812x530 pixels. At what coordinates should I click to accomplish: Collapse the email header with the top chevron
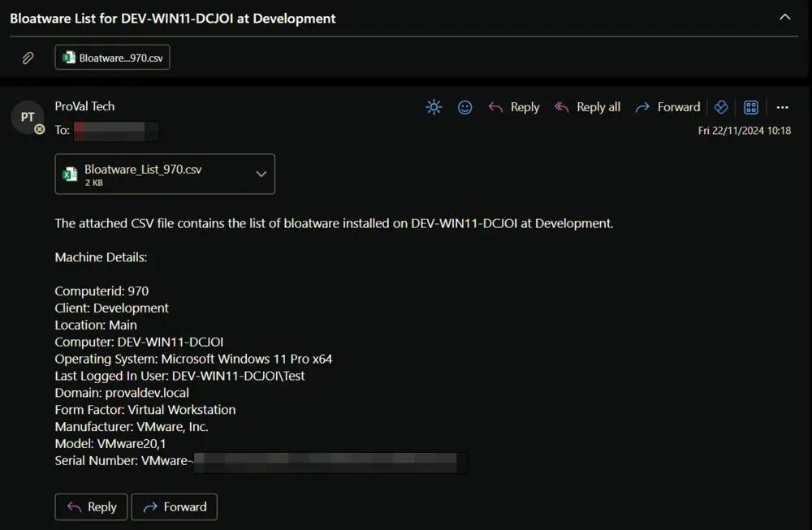pyautogui.click(x=784, y=17)
